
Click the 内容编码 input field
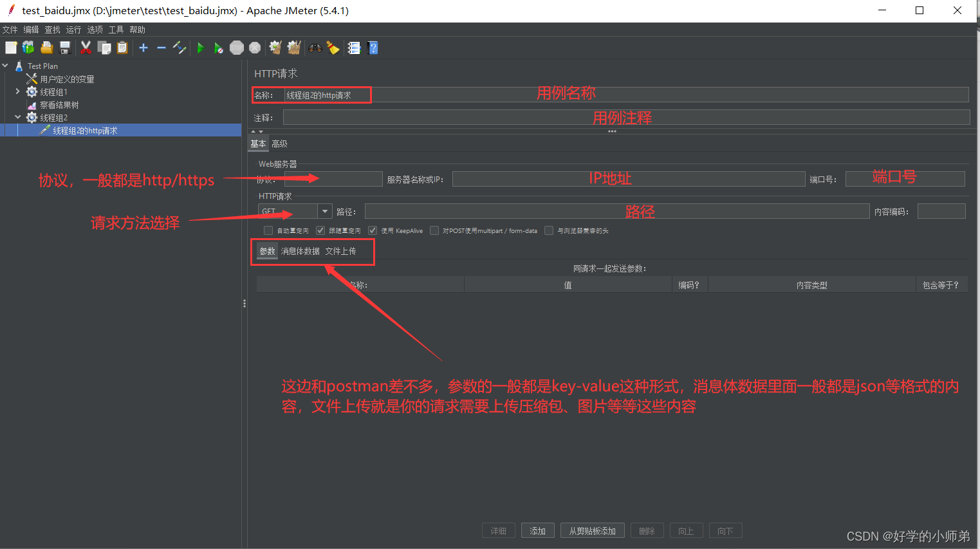(941, 211)
